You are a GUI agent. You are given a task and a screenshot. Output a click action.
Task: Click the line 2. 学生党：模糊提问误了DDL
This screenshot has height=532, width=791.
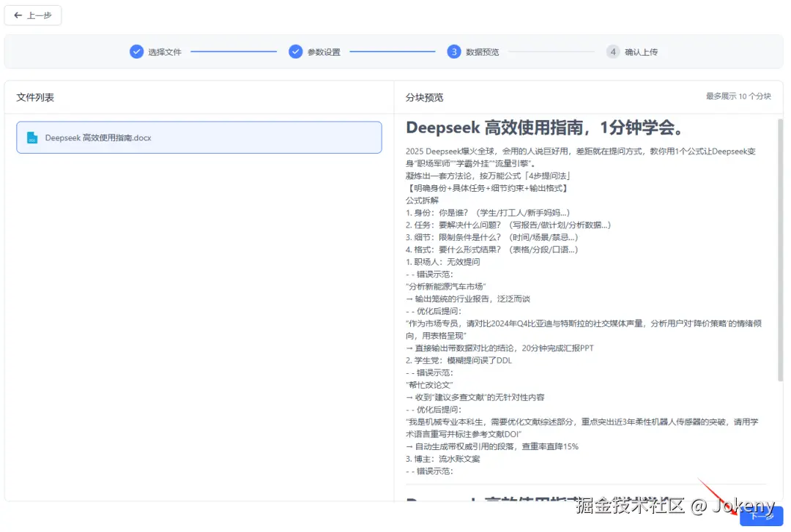pos(458,361)
